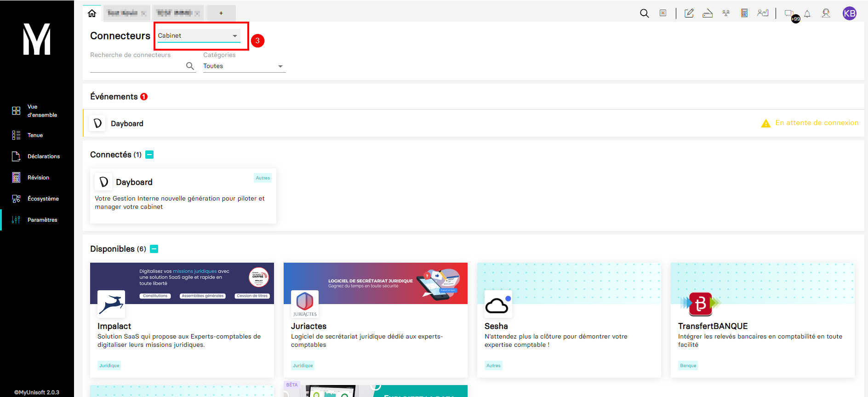
Task: Open a new tab with plus button
Action: (x=221, y=13)
